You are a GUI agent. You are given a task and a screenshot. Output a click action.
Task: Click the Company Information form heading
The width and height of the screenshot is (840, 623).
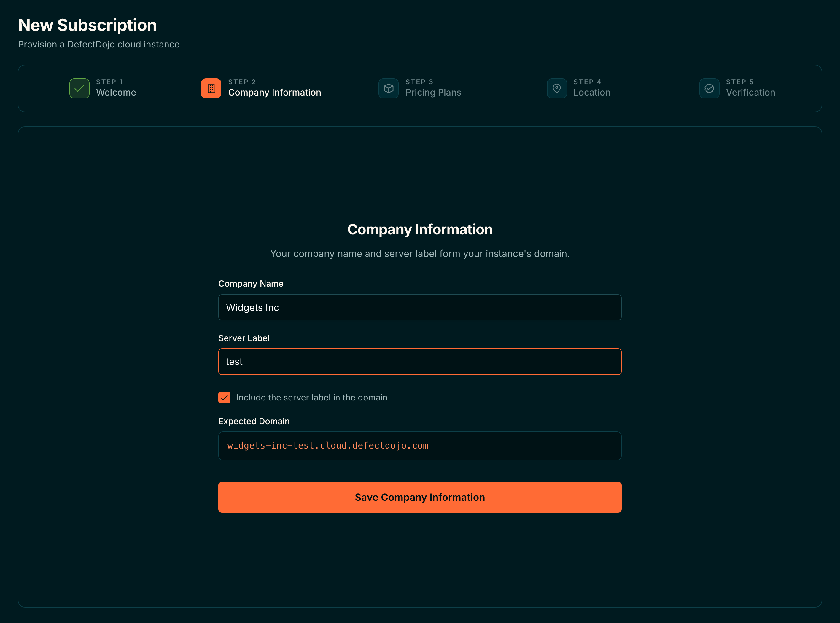click(x=420, y=229)
